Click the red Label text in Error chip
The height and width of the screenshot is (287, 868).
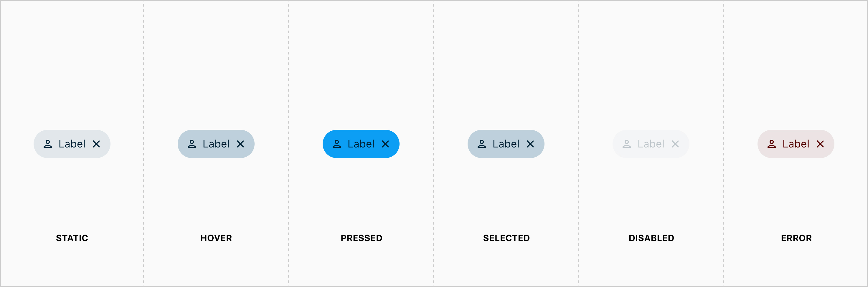(x=796, y=144)
